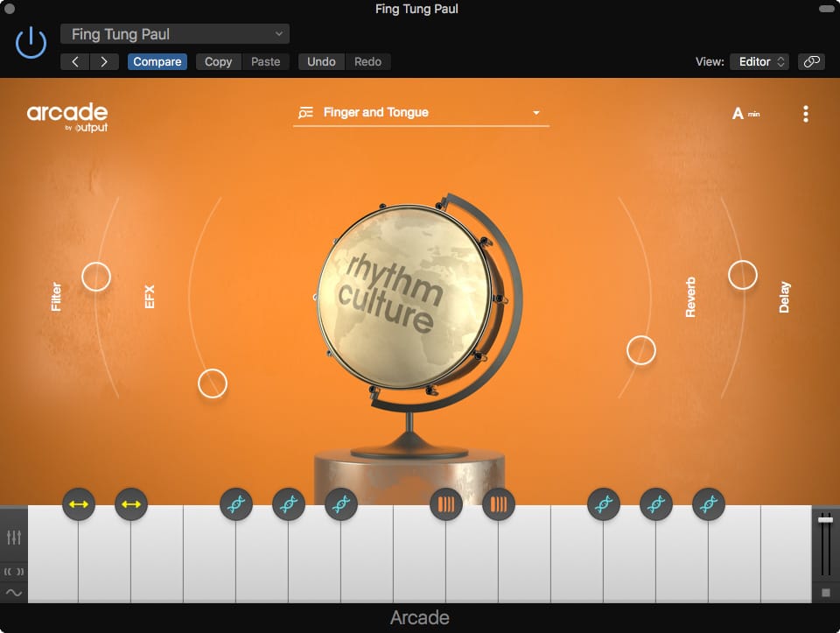The image size is (840, 633).
Task: Change the A min key setting
Action: pos(746,114)
